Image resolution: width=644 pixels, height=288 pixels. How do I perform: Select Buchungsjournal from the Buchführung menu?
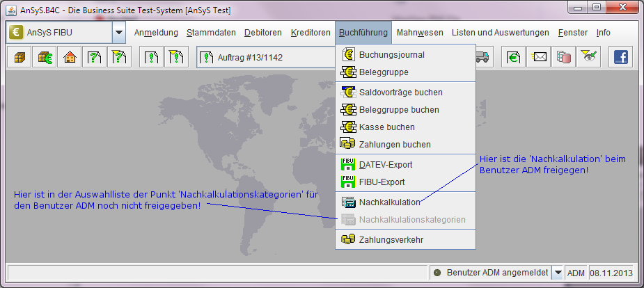[x=391, y=55]
